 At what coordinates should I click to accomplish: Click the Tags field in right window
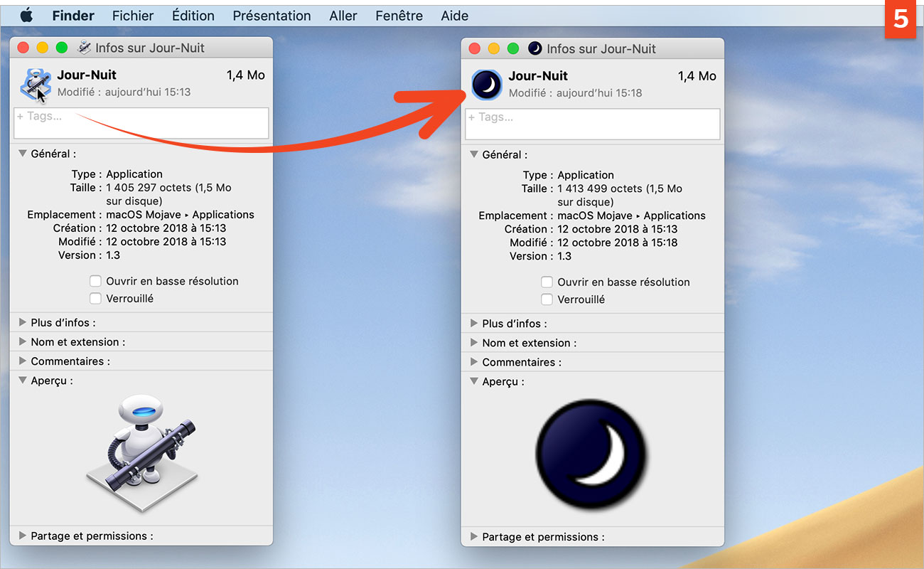click(x=593, y=124)
